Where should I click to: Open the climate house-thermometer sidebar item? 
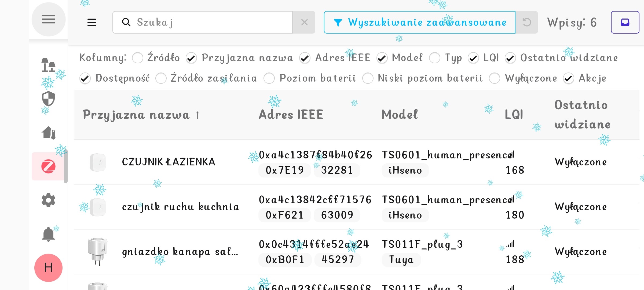pyautogui.click(x=48, y=133)
